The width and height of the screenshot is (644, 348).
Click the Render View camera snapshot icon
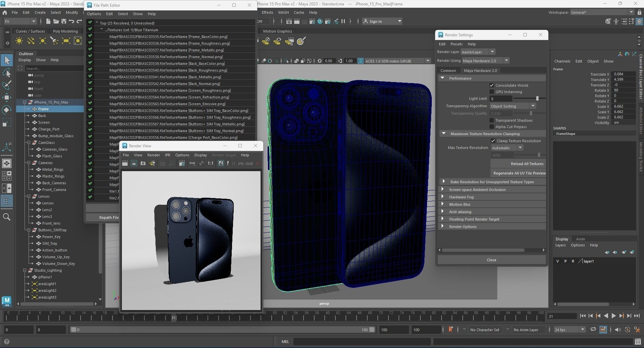143,163
